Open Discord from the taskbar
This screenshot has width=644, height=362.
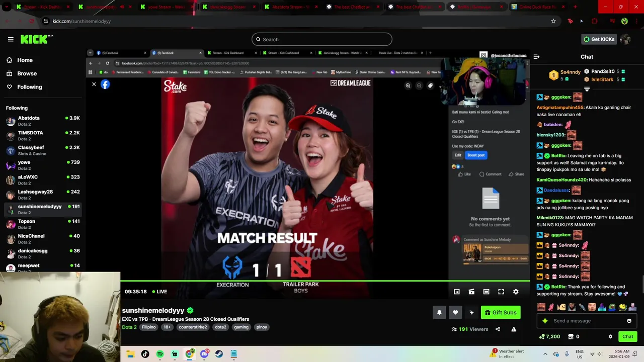click(x=204, y=354)
